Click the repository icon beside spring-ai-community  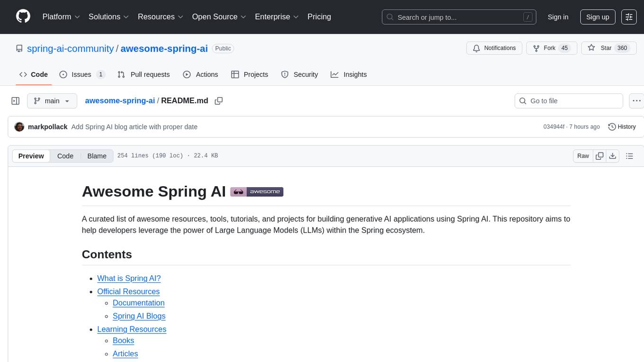[19, 49]
